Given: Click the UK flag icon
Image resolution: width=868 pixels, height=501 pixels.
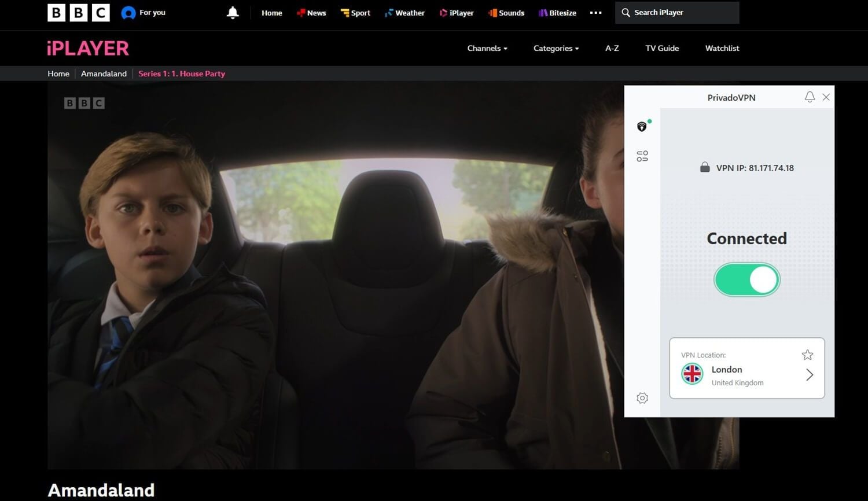Looking at the screenshot, I should tap(692, 374).
